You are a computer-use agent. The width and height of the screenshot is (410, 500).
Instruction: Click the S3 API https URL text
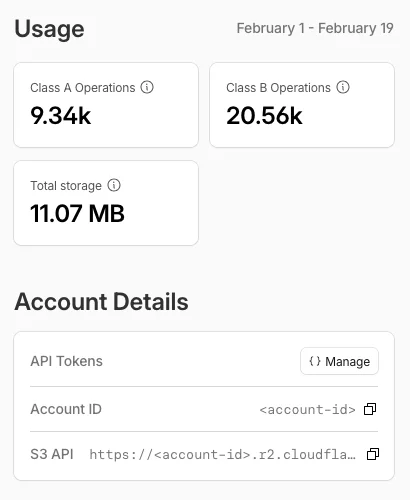click(222, 454)
